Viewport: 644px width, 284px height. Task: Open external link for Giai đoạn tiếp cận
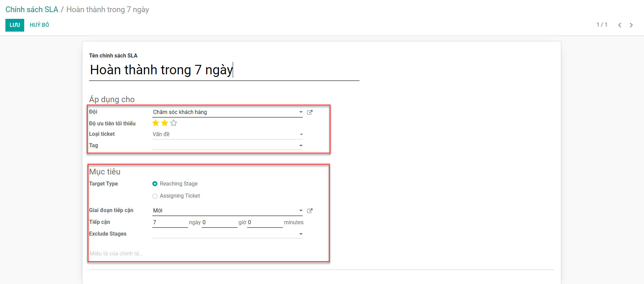pos(310,211)
